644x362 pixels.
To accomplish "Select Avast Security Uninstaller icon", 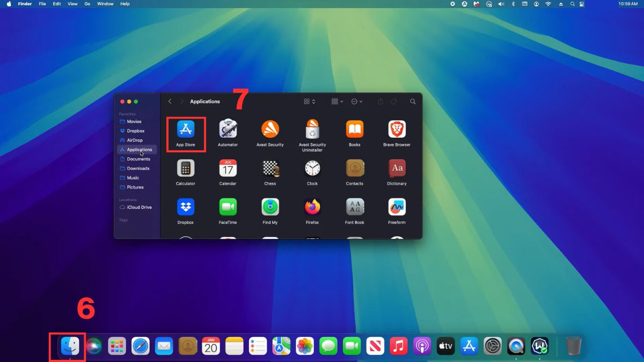I will point(312,129).
